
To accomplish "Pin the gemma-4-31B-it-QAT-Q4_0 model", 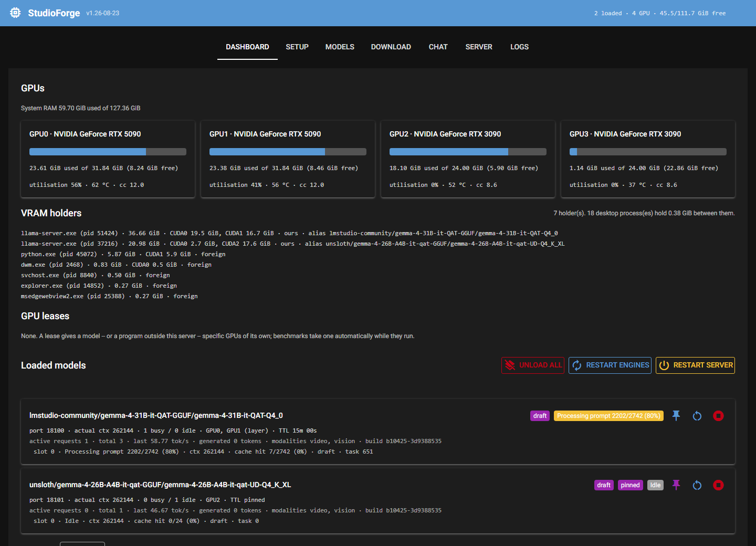I will pyautogui.click(x=676, y=416).
